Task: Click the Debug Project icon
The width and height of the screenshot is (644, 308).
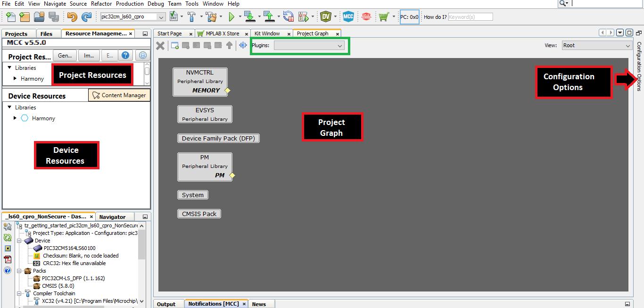Action: (304, 17)
